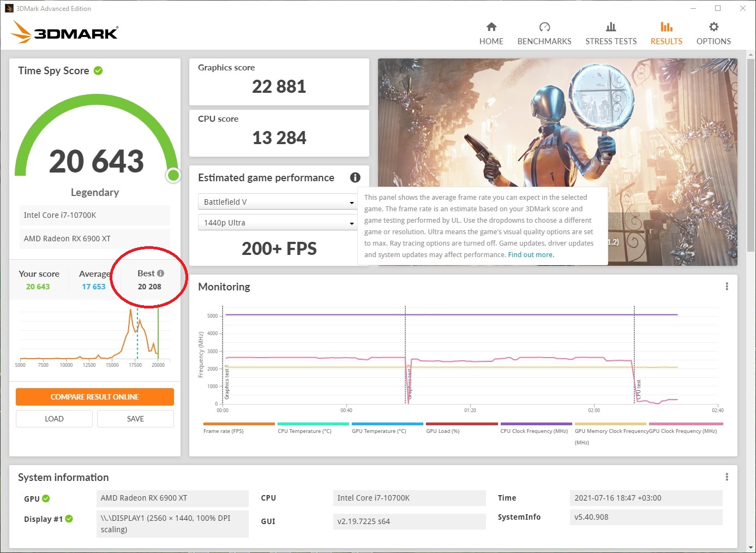Viewport: 756px width, 553px height.
Task: Toggle the CPU Clock Frequency legend swatch
Action: click(536, 424)
